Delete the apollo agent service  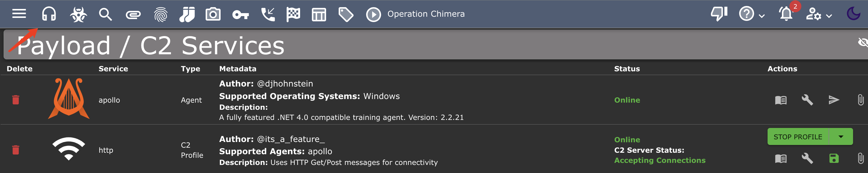coord(16,100)
